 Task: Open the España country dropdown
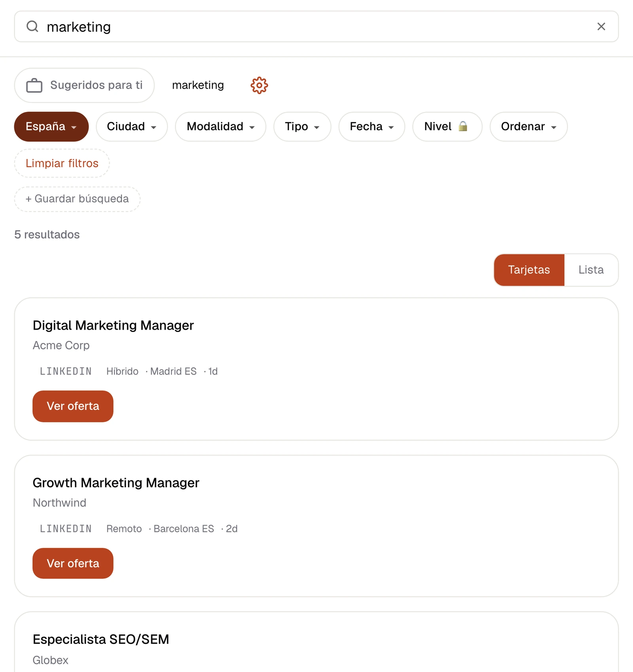pos(51,127)
